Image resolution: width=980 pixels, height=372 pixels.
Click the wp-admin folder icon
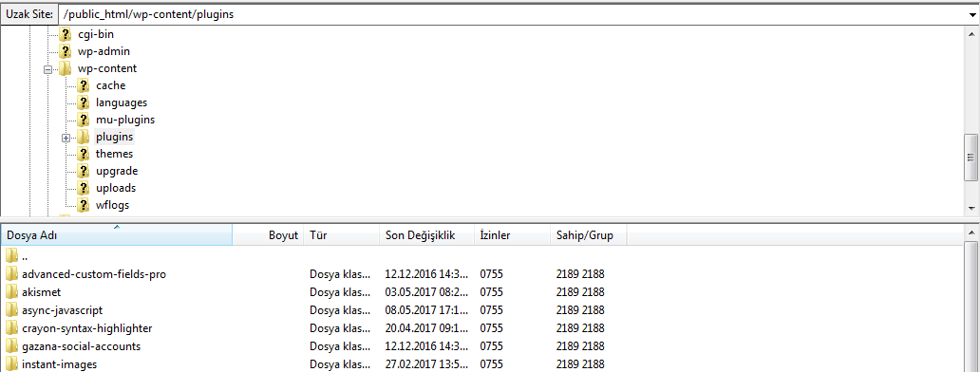(x=66, y=51)
